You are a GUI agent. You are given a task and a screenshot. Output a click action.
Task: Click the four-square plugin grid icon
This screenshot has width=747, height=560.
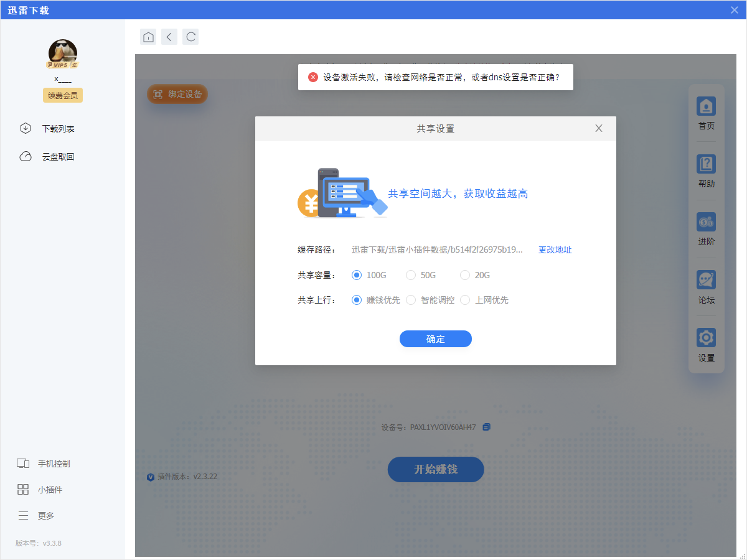(x=23, y=490)
